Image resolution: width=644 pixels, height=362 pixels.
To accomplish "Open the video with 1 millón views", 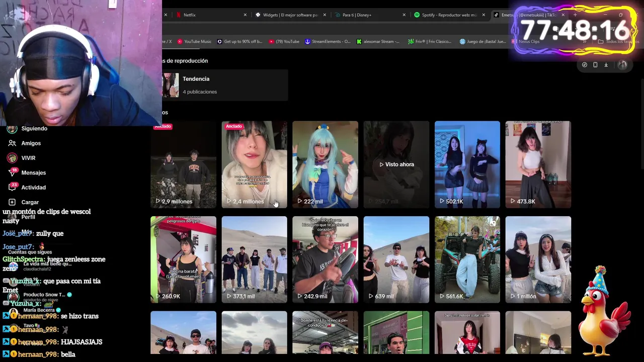I will point(538,259).
